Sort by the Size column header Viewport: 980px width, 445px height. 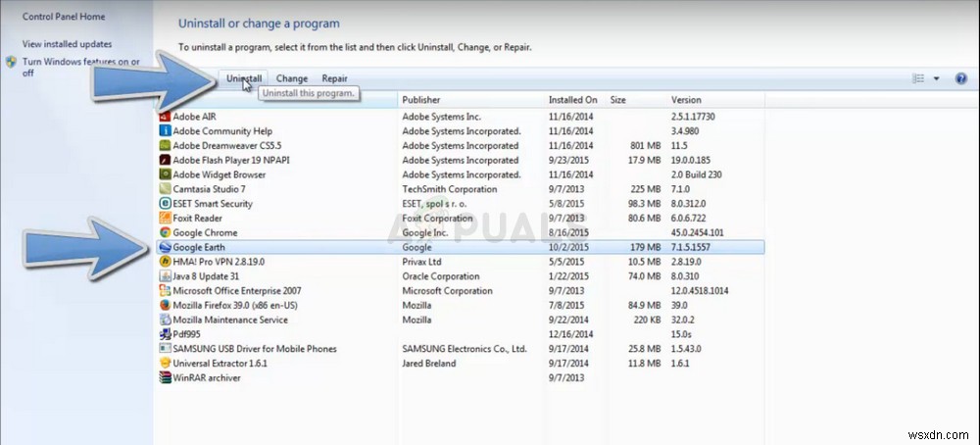(x=618, y=99)
